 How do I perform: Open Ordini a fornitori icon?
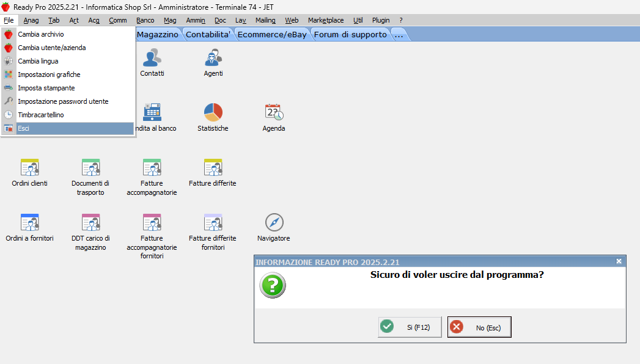[30, 222]
